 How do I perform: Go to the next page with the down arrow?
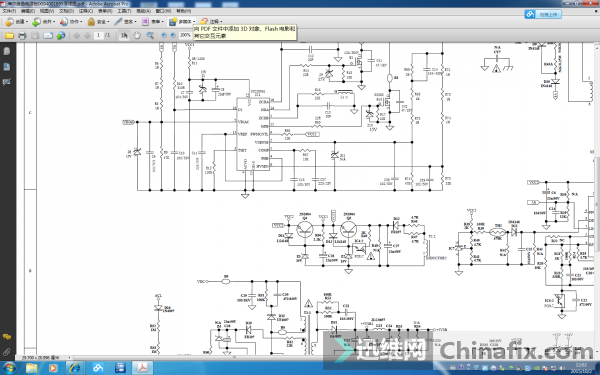[x=87, y=36]
